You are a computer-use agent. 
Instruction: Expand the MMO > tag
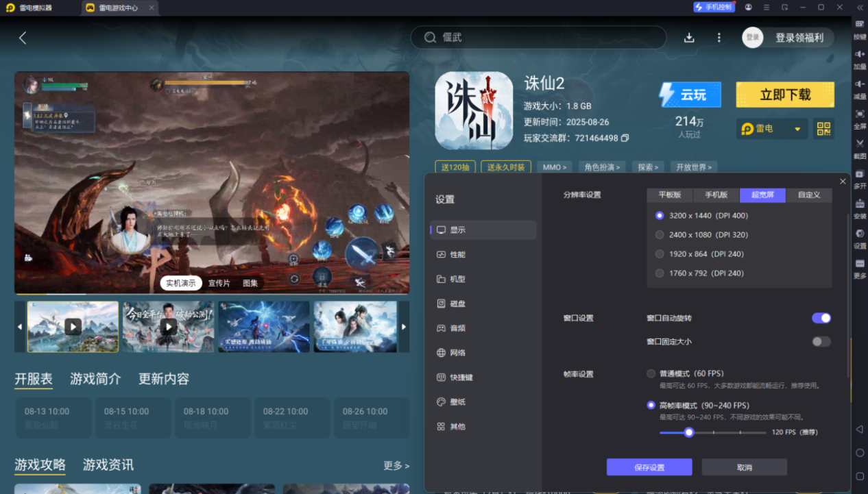tap(555, 167)
